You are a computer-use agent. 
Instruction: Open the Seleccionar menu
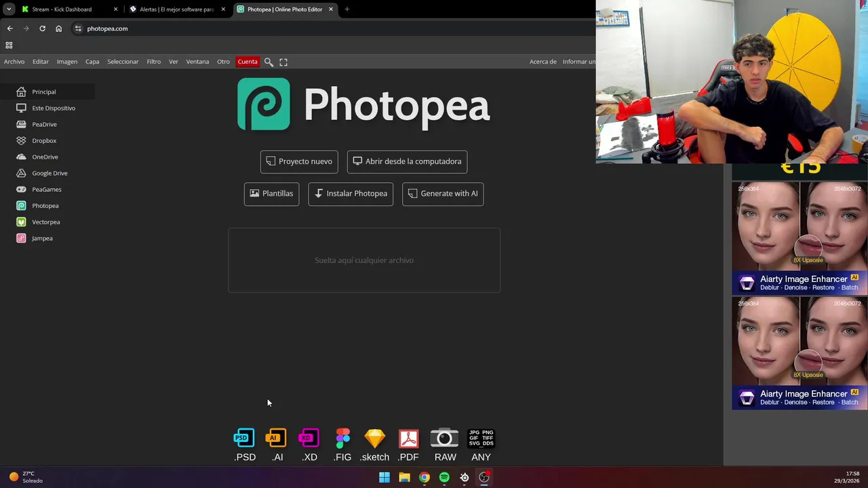coord(123,62)
